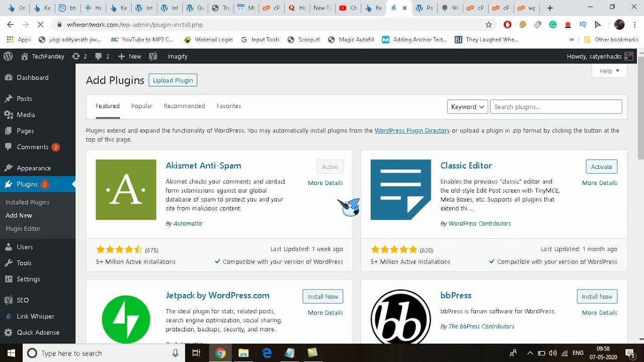Open Link Whisper in the sidebar
This screenshot has height=362, width=644.
(35, 316)
